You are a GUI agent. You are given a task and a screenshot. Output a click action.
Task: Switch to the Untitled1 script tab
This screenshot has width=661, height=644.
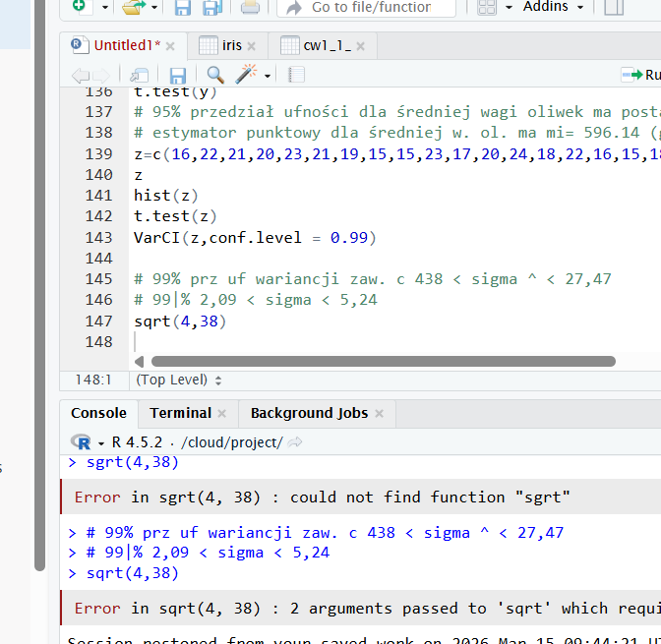[122, 45]
